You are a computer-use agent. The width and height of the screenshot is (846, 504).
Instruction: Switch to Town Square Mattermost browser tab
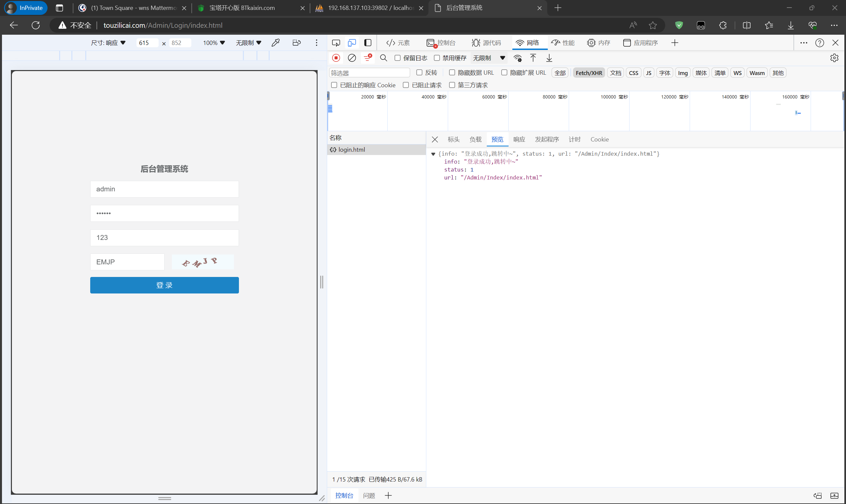(x=132, y=8)
